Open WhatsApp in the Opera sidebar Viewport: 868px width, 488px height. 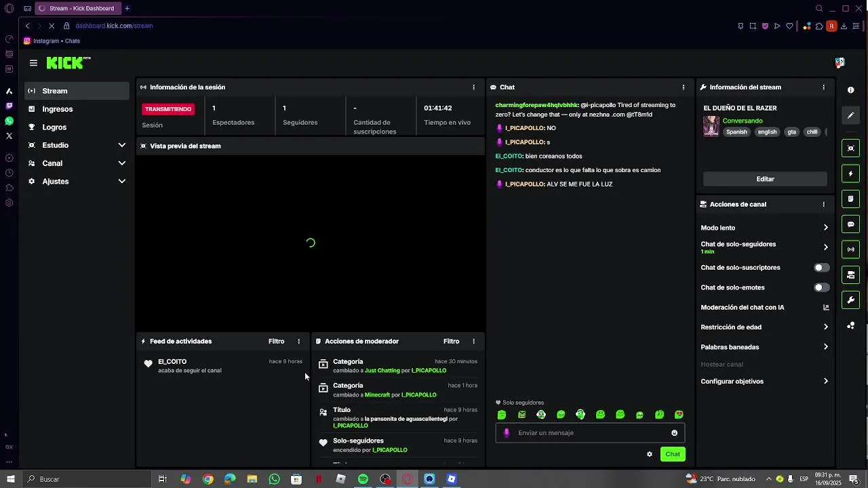pos(9,121)
